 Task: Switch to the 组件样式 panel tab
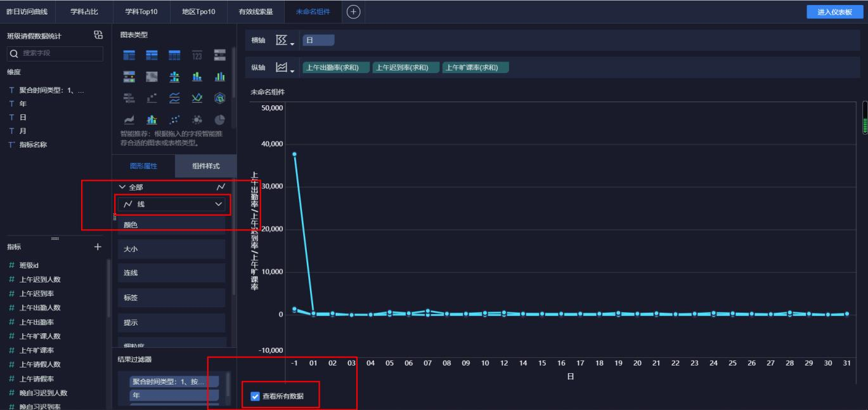(x=206, y=166)
